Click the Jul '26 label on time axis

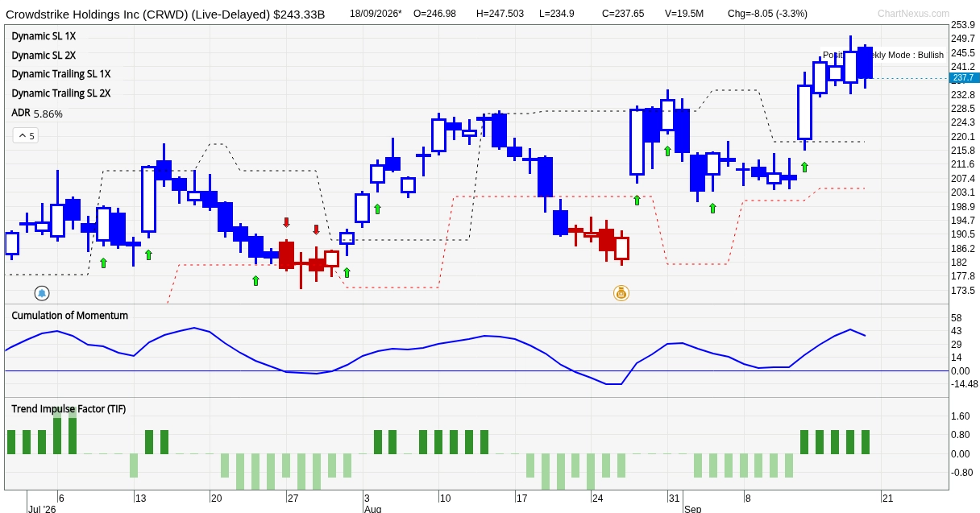point(42,509)
